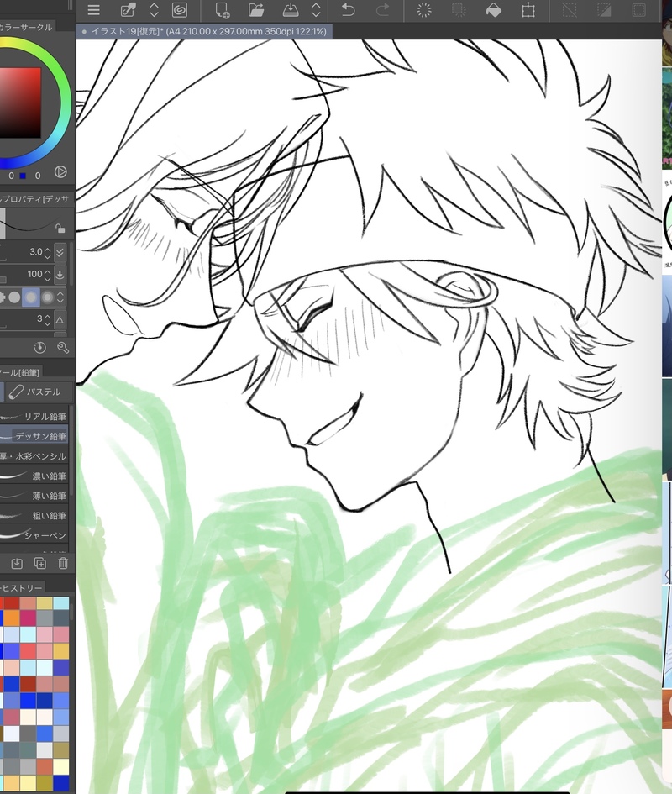The image size is (672, 794).
Task: Choose the 濃い鉛筆 brush
Action: pyautogui.click(x=34, y=476)
